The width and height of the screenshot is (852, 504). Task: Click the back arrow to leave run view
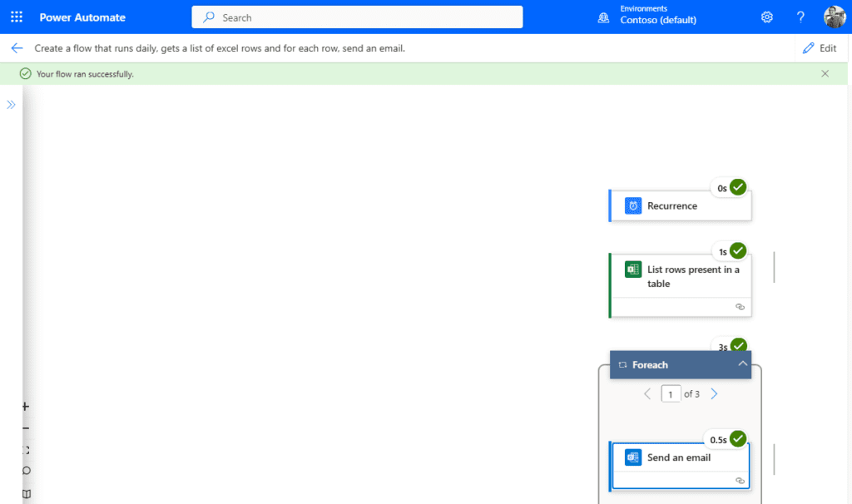[x=17, y=48]
